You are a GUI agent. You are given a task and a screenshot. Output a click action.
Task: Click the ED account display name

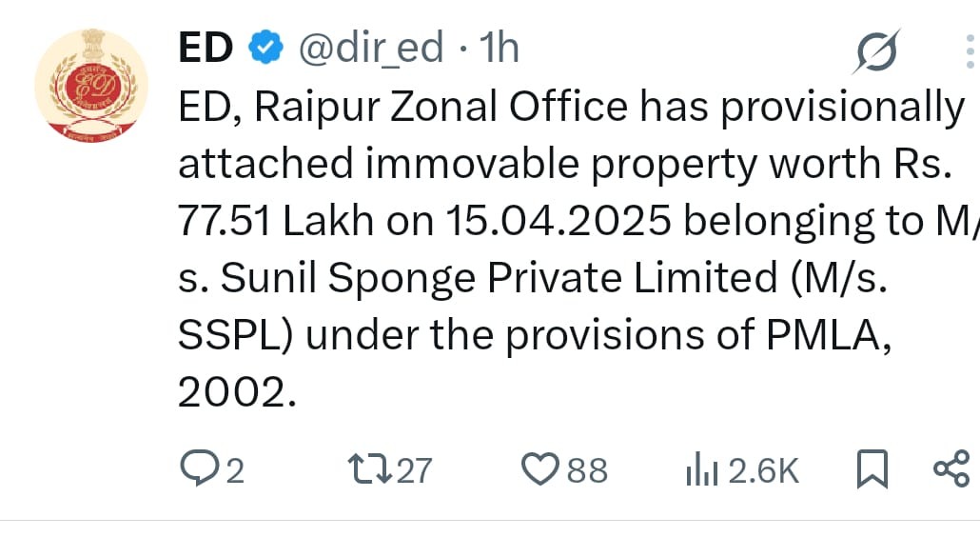206,48
